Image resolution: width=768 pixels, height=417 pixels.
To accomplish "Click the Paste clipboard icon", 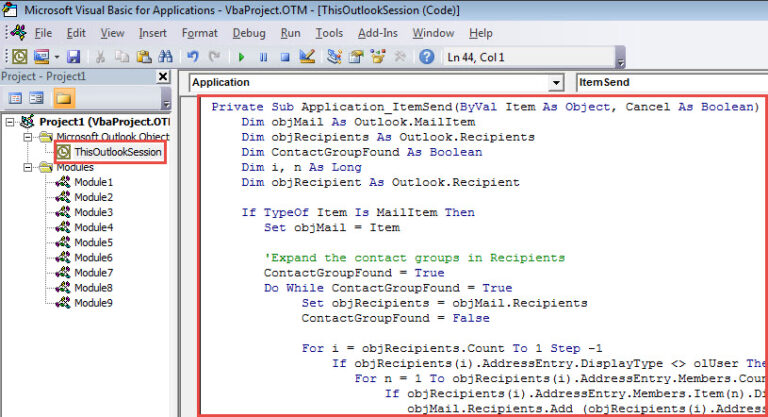I will coord(144,57).
